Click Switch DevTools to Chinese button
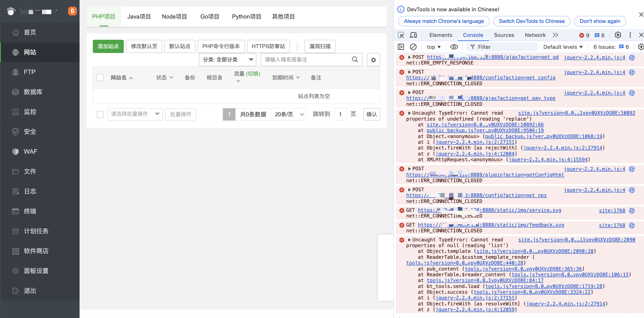This screenshot has height=318, width=644. coord(532,21)
